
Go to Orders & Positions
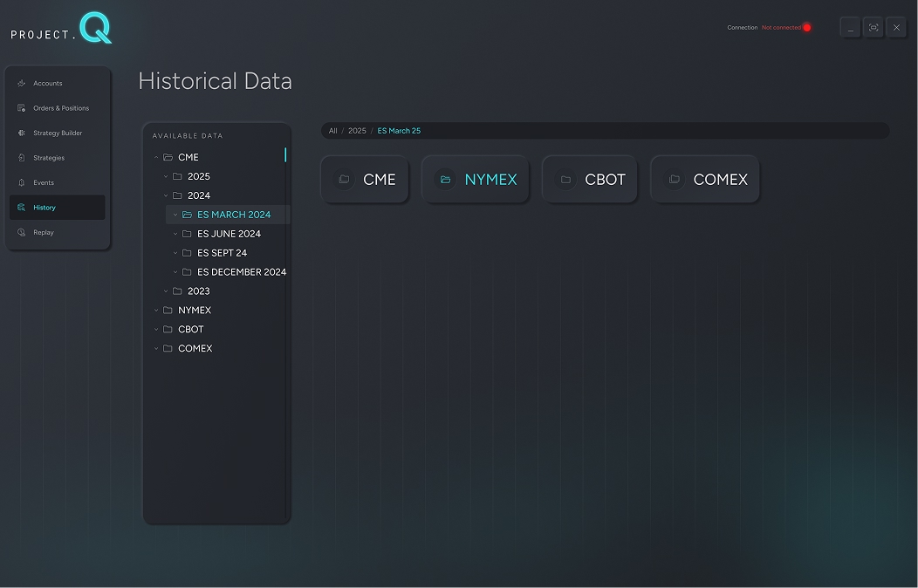coord(58,108)
